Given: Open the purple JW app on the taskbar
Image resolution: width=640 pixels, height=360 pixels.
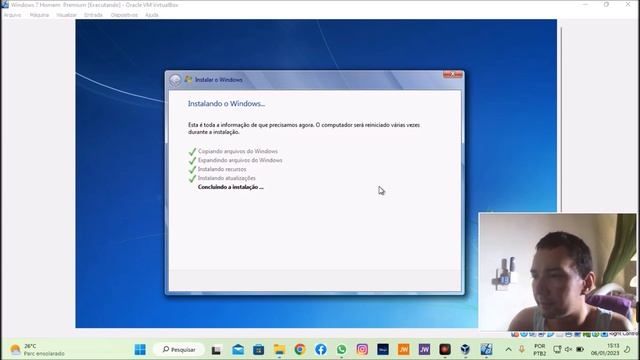Looking at the screenshot, I should coord(424,350).
